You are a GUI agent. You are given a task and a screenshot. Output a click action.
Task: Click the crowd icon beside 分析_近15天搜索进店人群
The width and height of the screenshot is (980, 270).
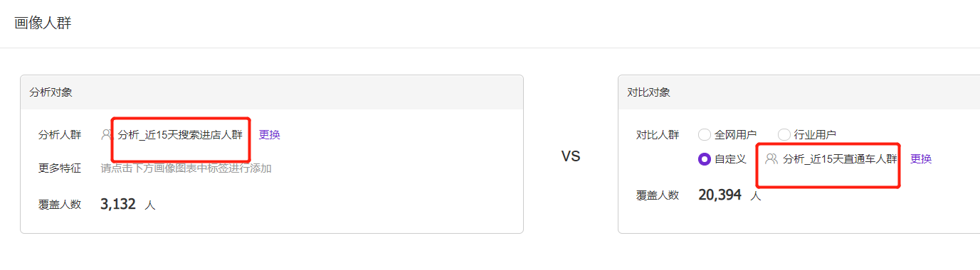[107, 134]
